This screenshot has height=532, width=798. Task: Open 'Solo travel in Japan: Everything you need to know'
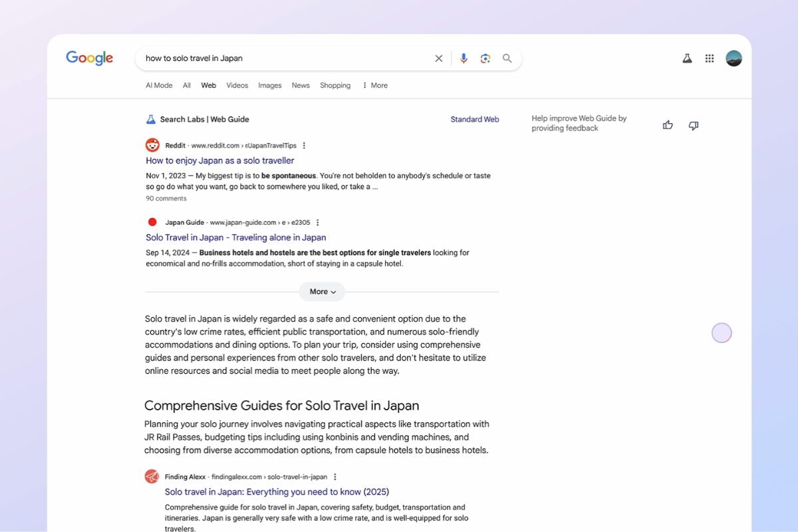pyautogui.click(x=277, y=492)
